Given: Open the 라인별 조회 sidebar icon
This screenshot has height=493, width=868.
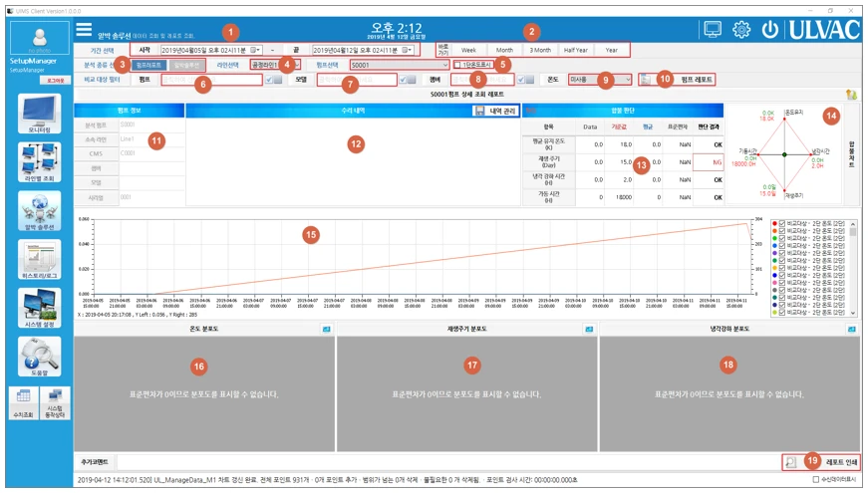Looking at the screenshot, I should pyautogui.click(x=39, y=162).
